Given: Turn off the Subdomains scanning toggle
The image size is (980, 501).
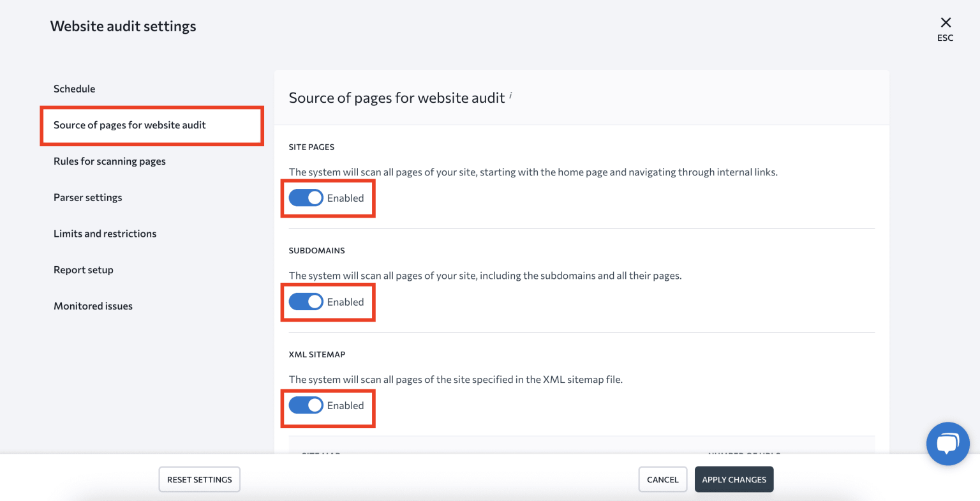Looking at the screenshot, I should click(x=306, y=301).
